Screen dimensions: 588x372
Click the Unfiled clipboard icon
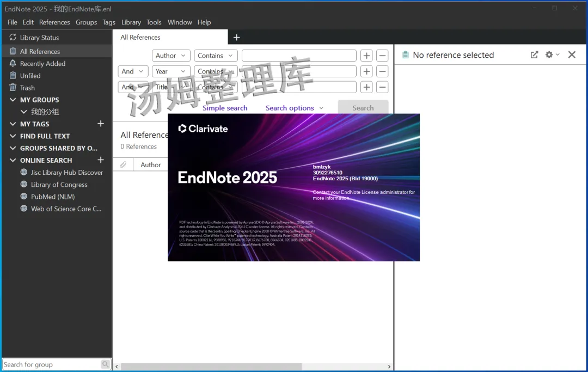point(13,75)
